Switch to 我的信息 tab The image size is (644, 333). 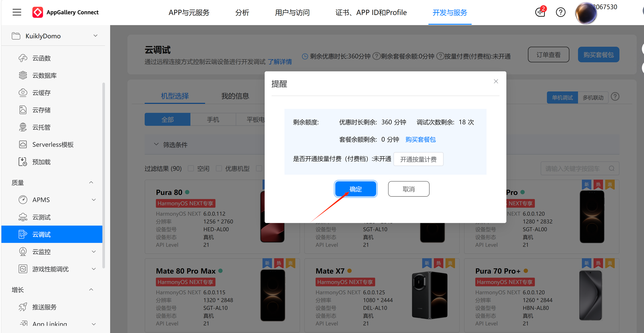[235, 96]
